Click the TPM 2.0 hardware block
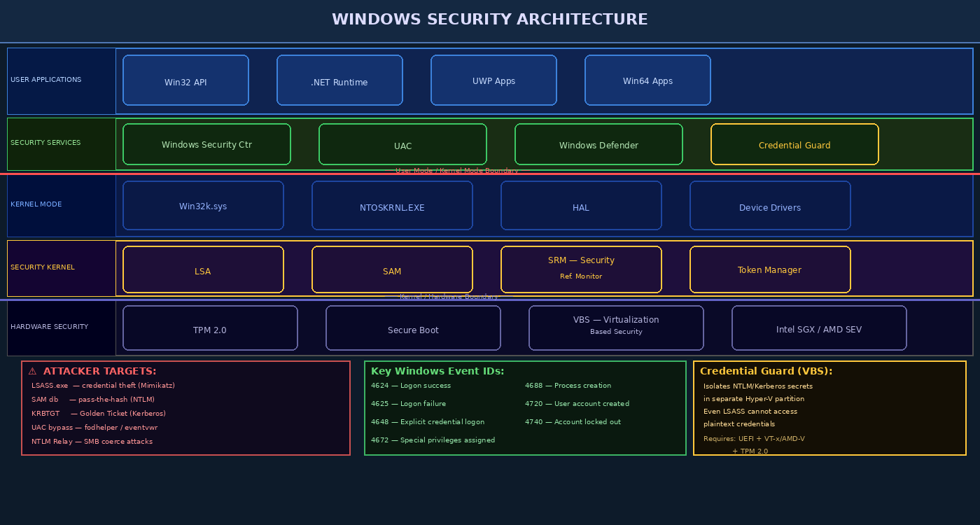980x525 pixels. point(210,328)
